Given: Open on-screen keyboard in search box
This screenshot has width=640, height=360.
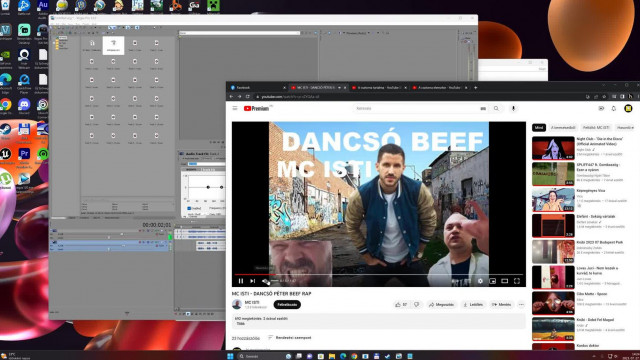Looking at the screenshot, I should click(x=483, y=109).
